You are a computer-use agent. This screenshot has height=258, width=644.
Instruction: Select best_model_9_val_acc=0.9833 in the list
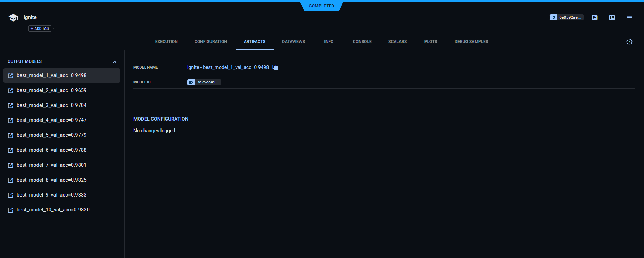click(x=52, y=195)
